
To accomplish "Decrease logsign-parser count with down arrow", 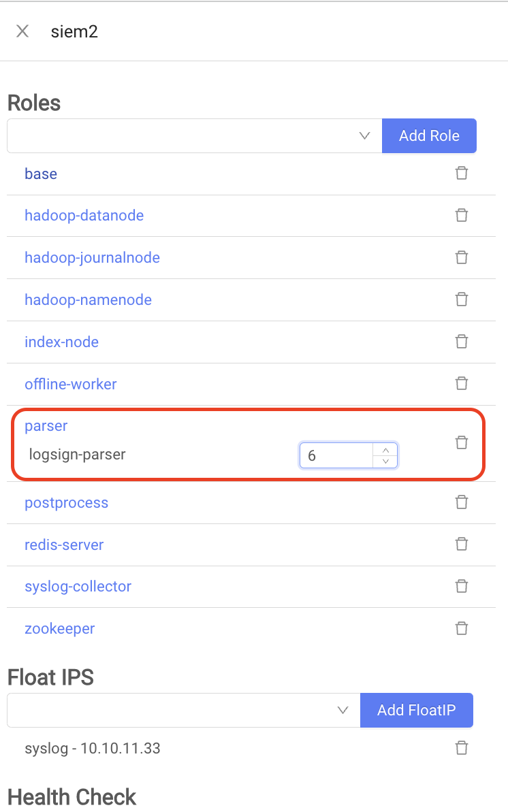I will 385,461.
